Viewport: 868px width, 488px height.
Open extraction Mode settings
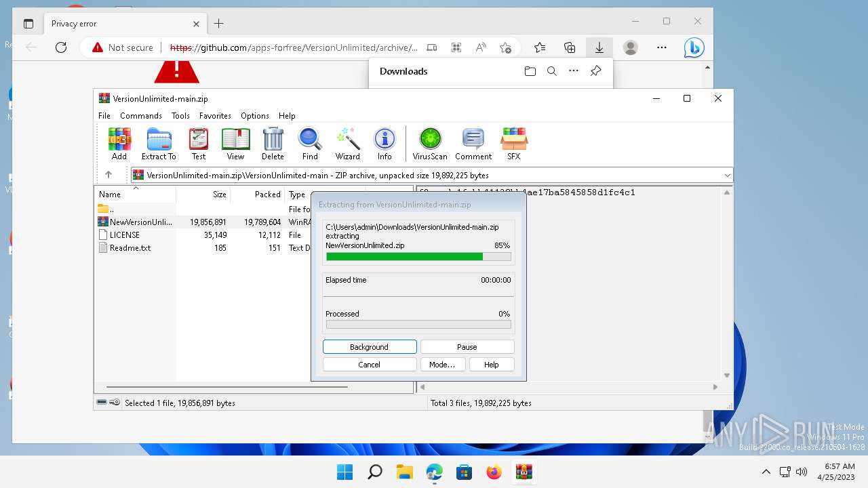(442, 365)
